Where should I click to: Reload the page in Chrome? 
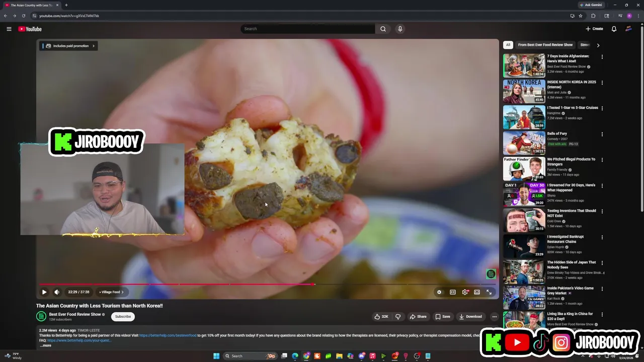point(23,16)
